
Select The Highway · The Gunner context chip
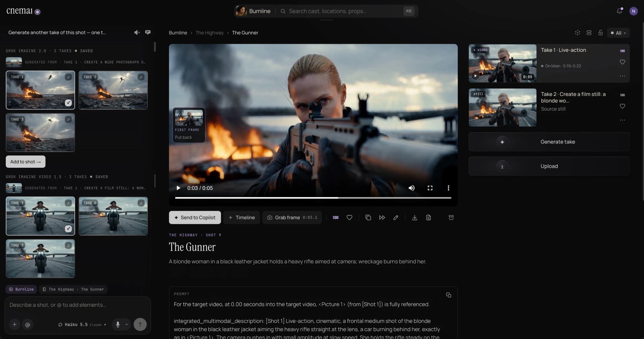pos(73,289)
